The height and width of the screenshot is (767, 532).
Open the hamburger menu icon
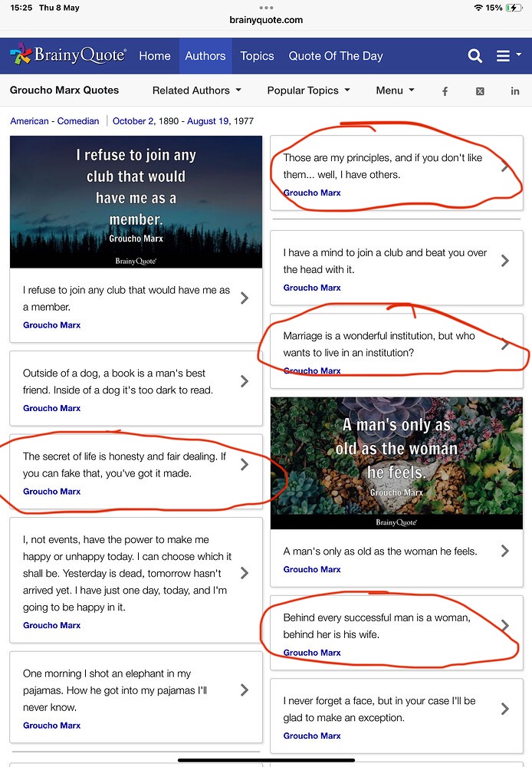tap(508, 56)
